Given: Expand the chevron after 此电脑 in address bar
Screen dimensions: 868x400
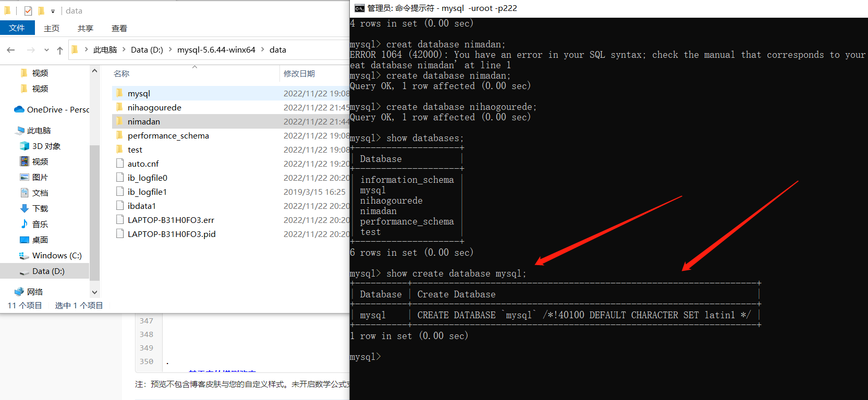Looking at the screenshot, I should [124, 49].
